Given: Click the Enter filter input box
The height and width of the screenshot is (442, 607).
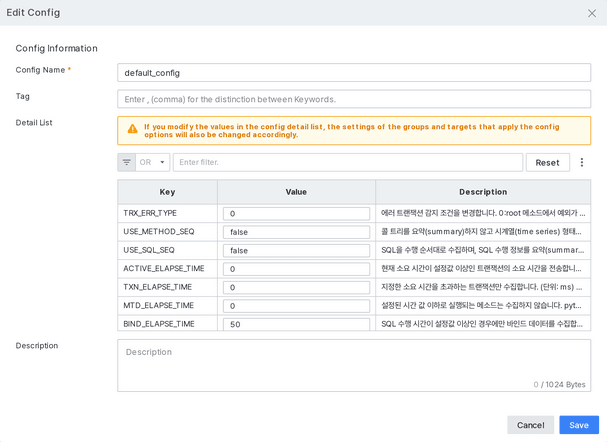Looking at the screenshot, I should [348, 162].
